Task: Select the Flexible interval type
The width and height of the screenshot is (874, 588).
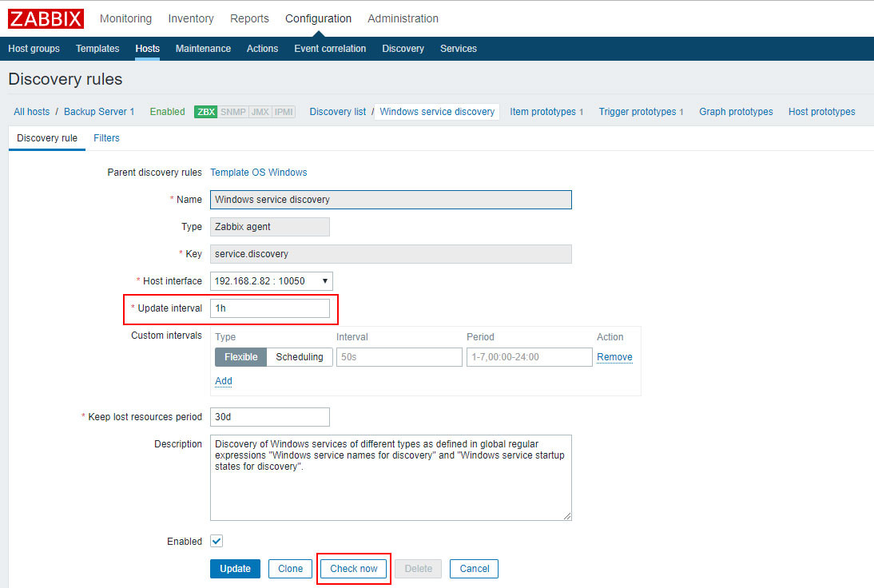Action: (x=240, y=356)
